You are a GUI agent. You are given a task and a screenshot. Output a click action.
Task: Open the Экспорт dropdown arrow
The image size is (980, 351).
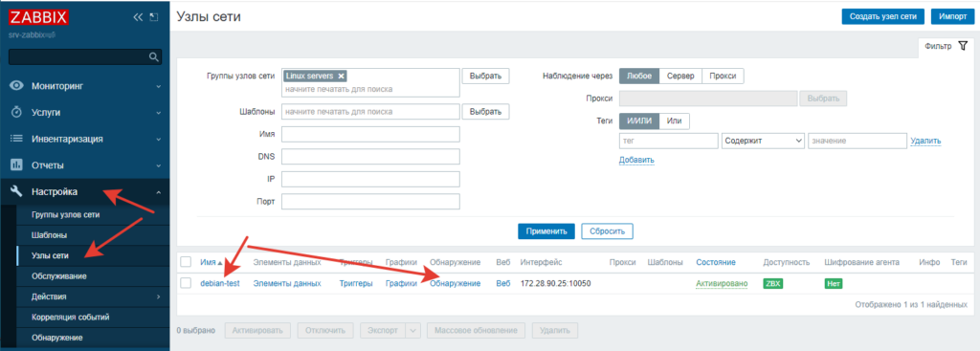(x=412, y=330)
